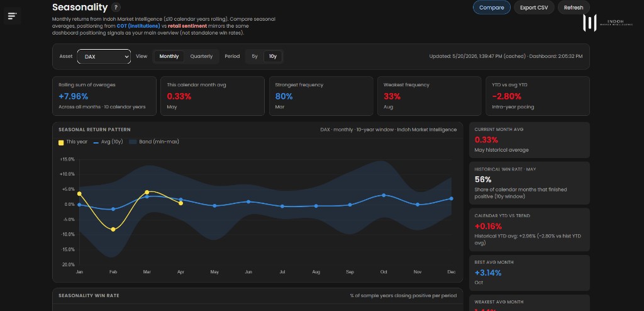The image size is (644, 311).
Task: Switch view to Monthly
Action: pyautogui.click(x=169, y=57)
